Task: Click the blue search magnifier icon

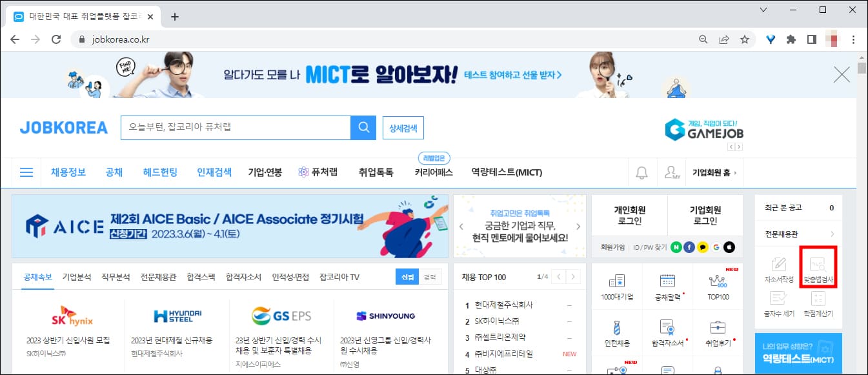Action: point(363,127)
